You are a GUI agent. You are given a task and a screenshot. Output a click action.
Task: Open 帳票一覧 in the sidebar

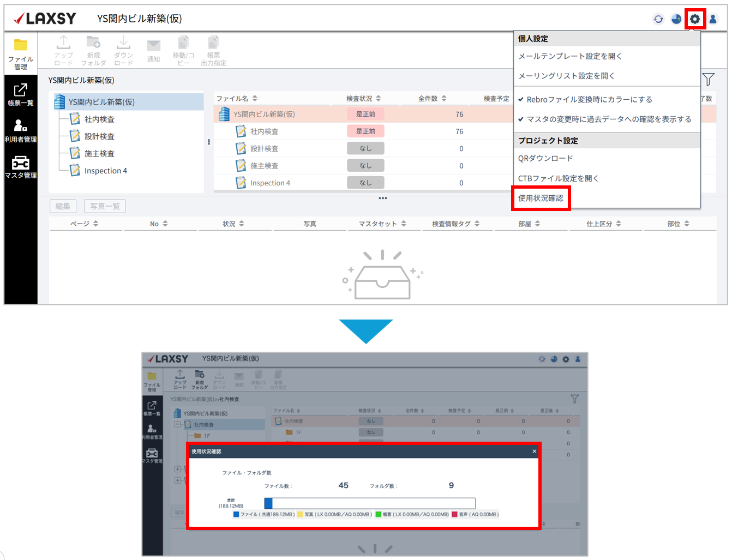pos(21,94)
